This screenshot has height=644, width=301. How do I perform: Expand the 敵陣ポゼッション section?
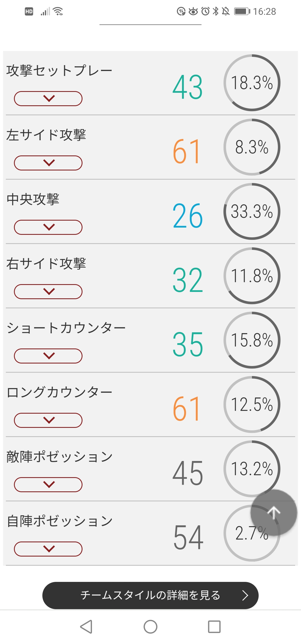[48, 485]
